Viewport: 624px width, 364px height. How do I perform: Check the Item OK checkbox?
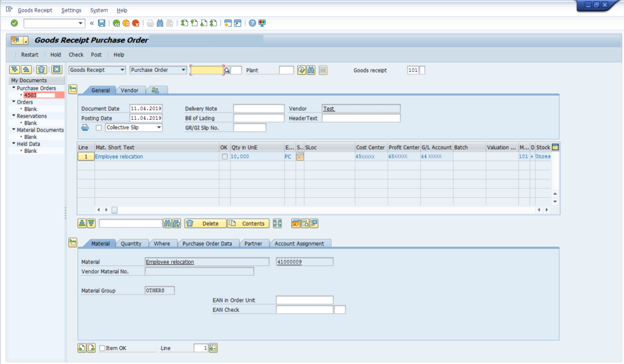[102, 348]
